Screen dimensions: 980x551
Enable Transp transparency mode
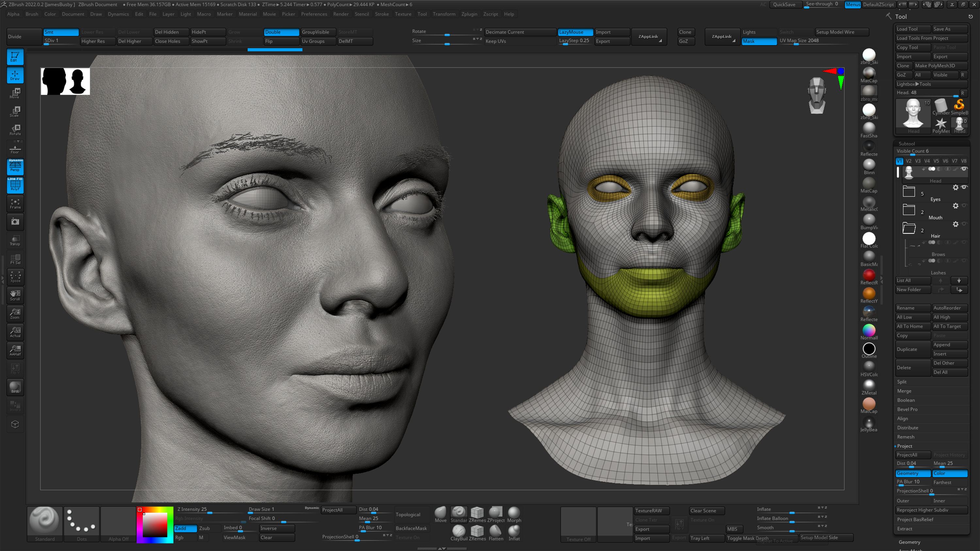click(x=15, y=240)
